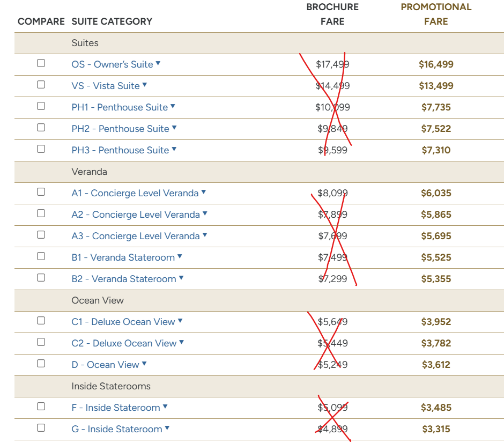Screen dimensions: 504x443
Task: Expand the A2 - Concierge Level Veranda arrow
Action: [x=205, y=214]
